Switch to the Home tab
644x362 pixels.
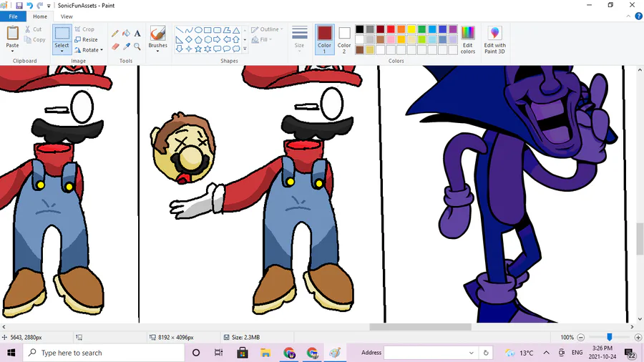point(40,16)
